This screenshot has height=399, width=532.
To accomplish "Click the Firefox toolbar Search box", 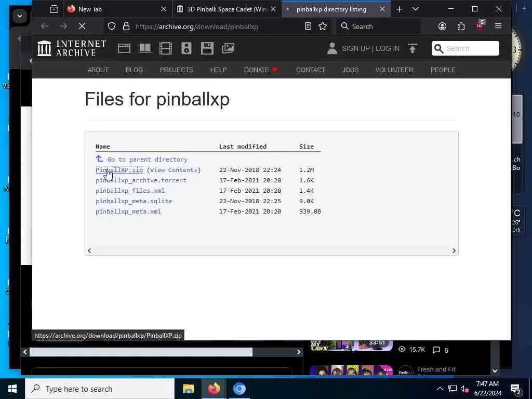I will (x=378, y=26).
